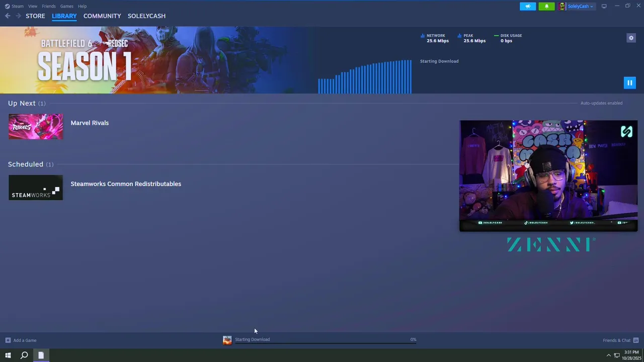
Task: Click Add a Game link
Action: pyautogui.click(x=25, y=340)
